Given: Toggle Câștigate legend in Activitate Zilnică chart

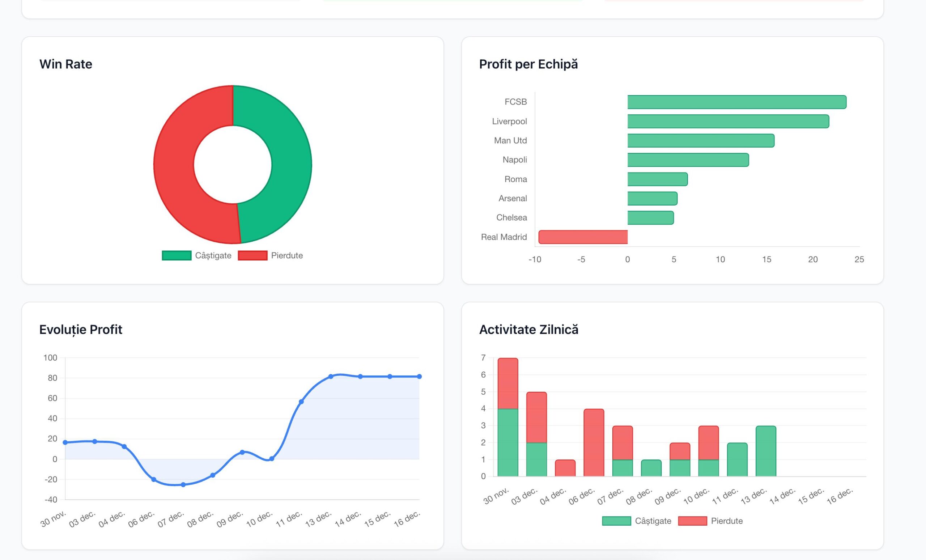Looking at the screenshot, I should pos(637,521).
